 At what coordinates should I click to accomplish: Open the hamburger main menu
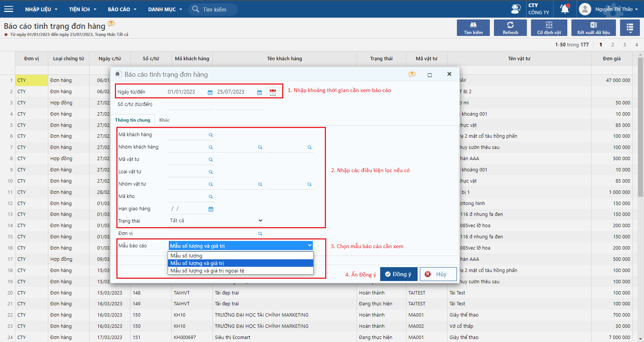point(8,9)
